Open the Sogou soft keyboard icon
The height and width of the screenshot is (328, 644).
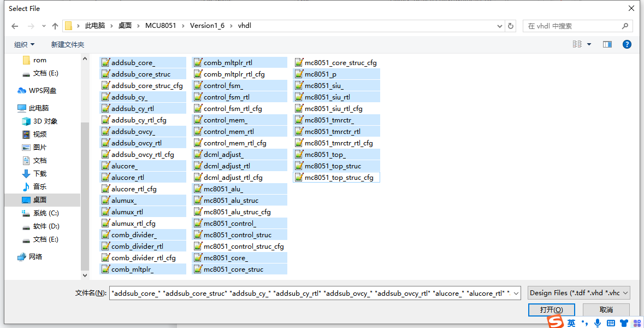(x=611, y=323)
